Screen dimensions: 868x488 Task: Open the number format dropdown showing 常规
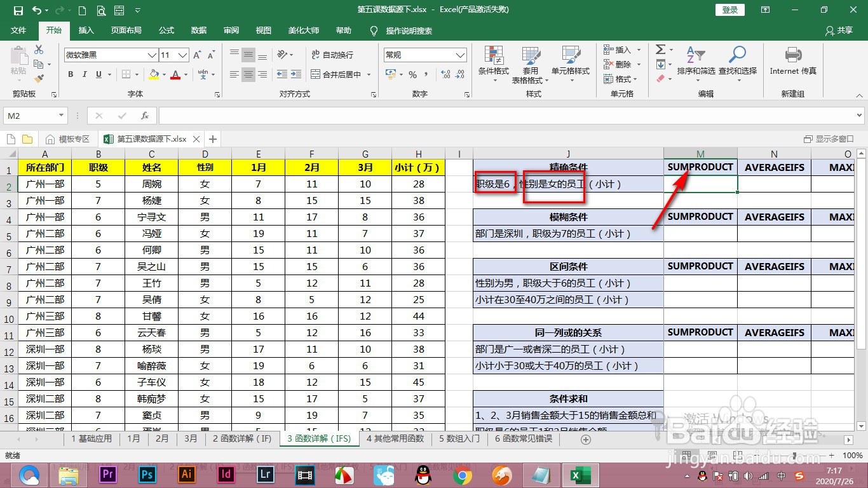[461, 55]
